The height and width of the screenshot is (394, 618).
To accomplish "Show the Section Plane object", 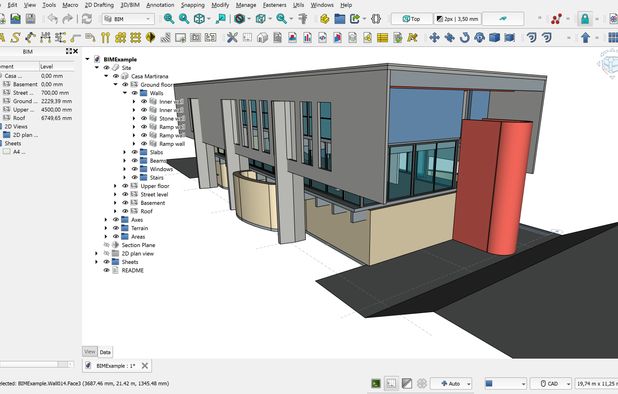I will pos(106,245).
